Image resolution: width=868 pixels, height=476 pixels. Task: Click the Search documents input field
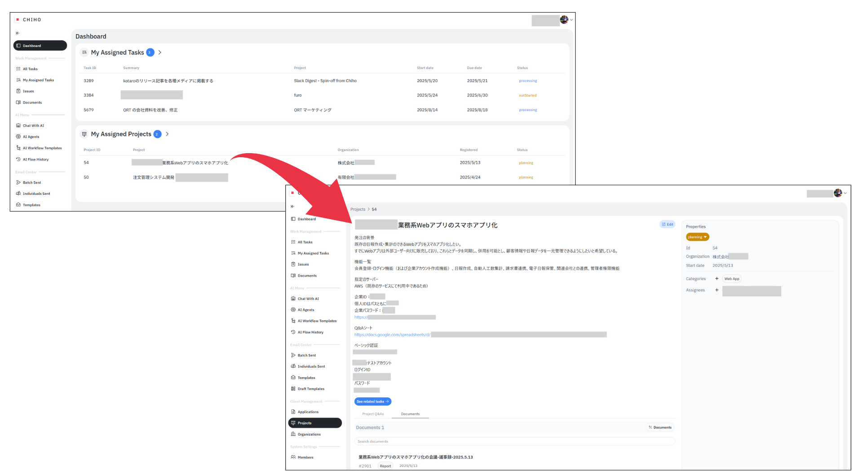[x=514, y=441]
